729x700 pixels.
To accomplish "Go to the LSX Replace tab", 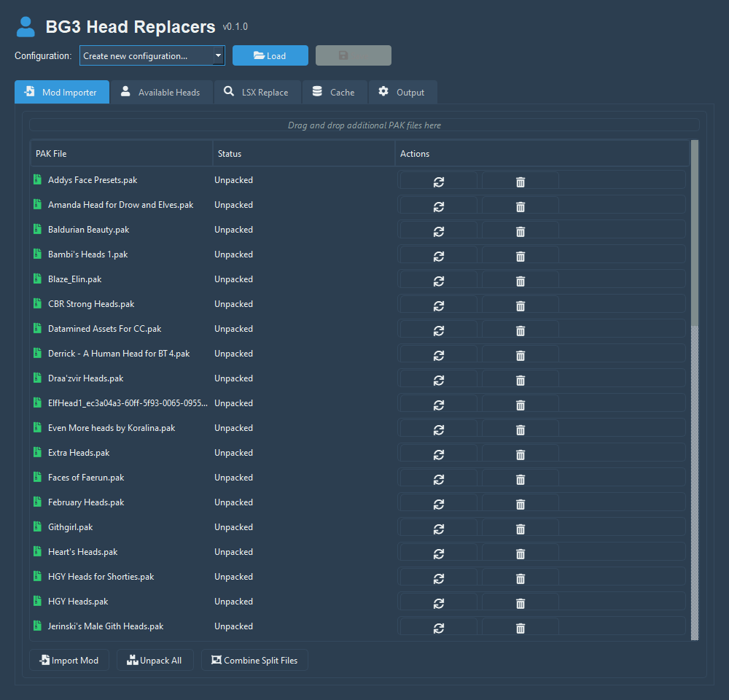I will pos(257,92).
